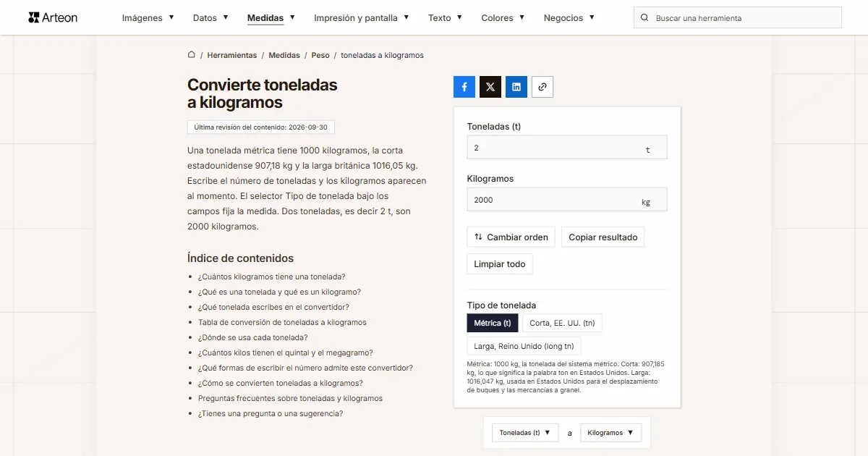Open the Kilogramos unit dropdown

[610, 433]
